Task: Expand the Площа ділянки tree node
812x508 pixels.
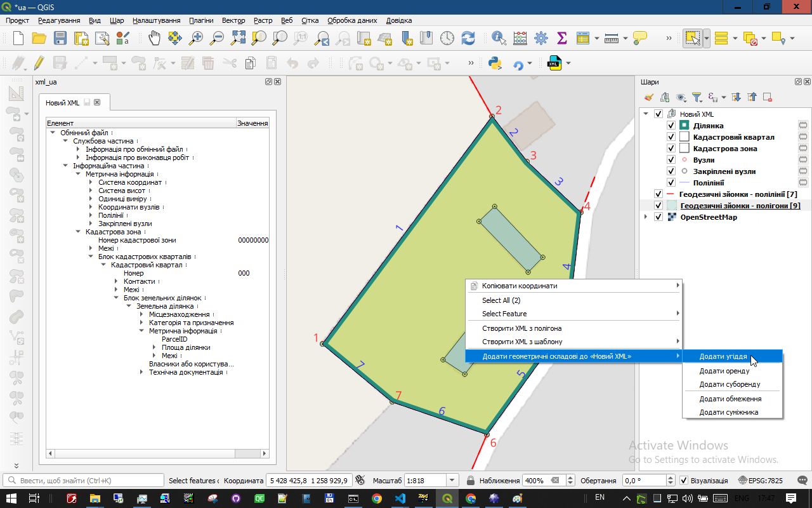Action: click(154, 347)
